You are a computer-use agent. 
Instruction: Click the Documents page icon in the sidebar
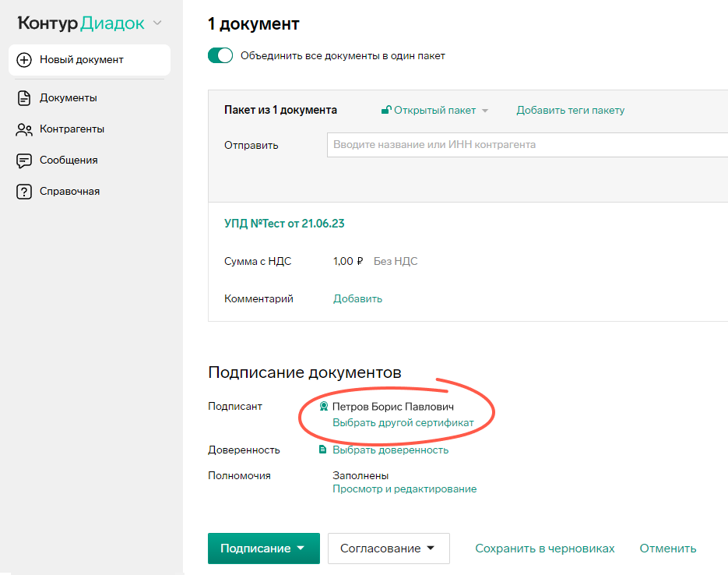coord(24,98)
